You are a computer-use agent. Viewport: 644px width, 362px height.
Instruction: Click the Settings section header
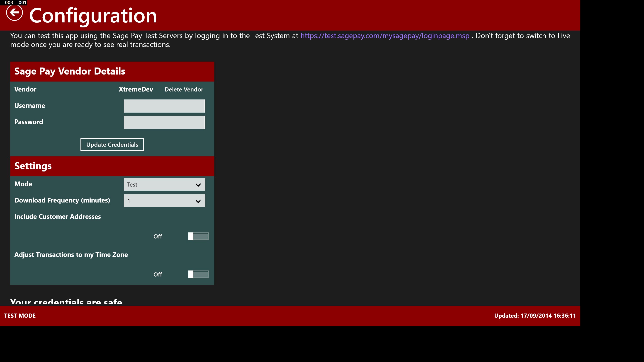[33, 166]
